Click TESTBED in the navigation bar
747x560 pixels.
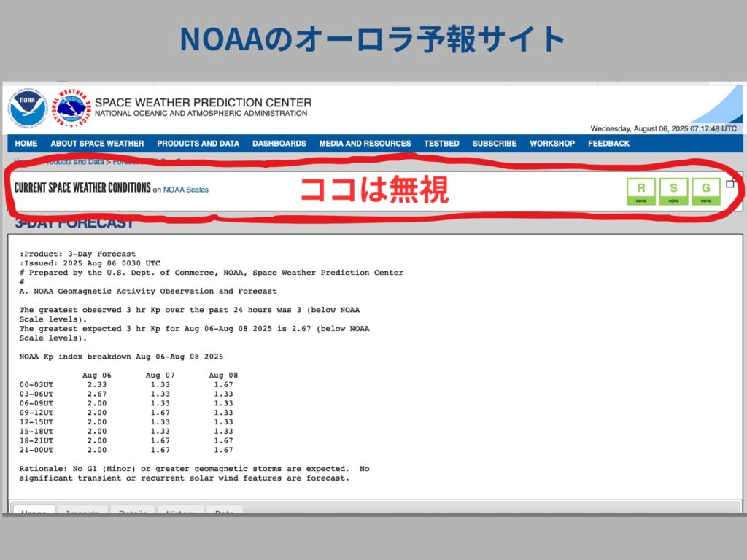[441, 144]
